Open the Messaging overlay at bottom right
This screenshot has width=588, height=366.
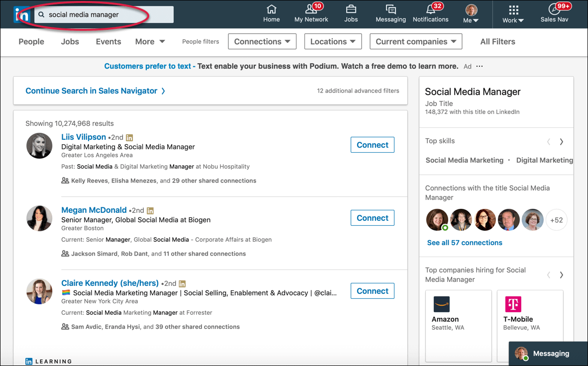pos(548,354)
